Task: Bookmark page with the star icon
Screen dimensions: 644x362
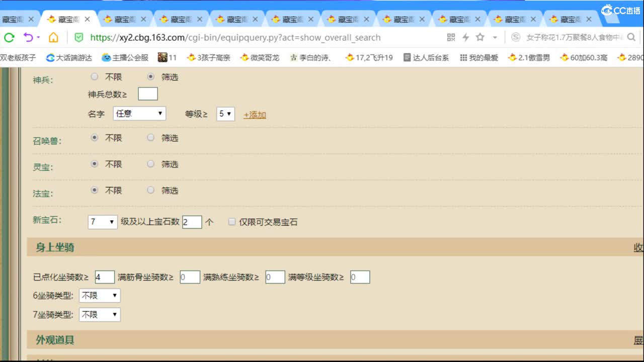Action: [480, 37]
